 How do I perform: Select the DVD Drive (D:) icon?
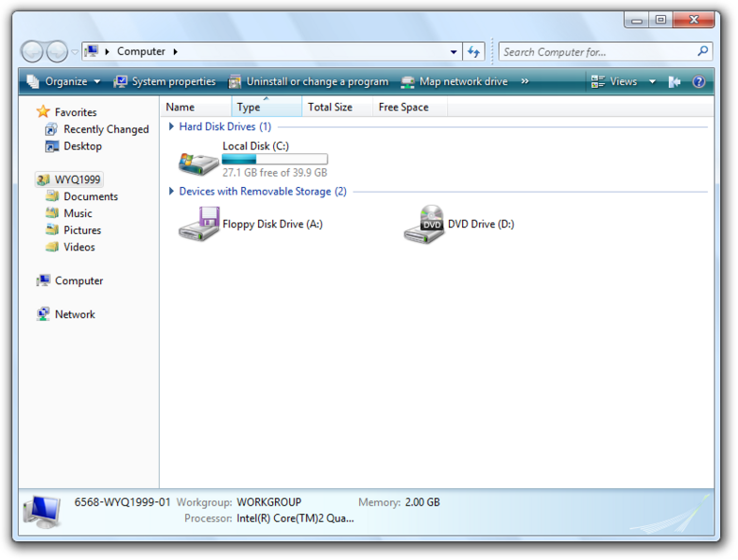(424, 224)
